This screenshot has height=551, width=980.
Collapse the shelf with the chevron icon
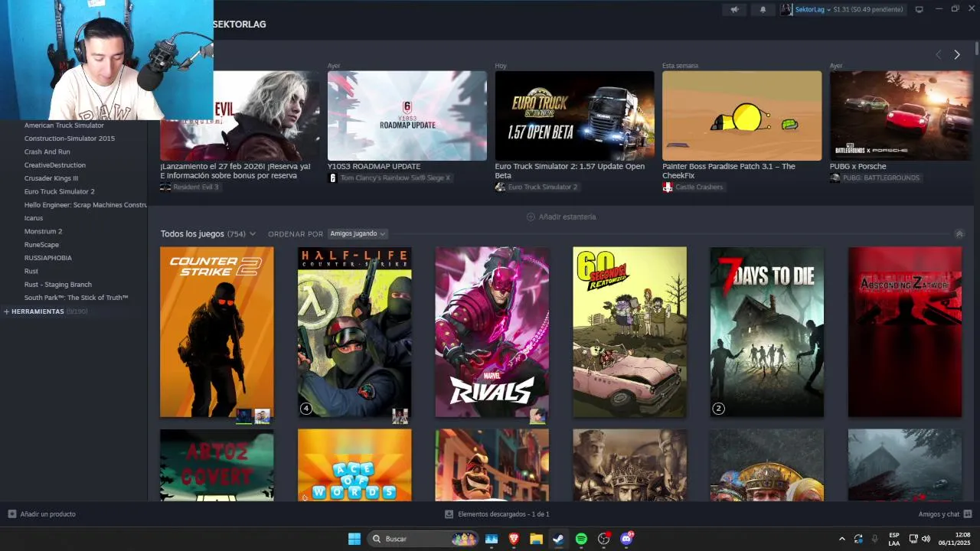click(959, 233)
